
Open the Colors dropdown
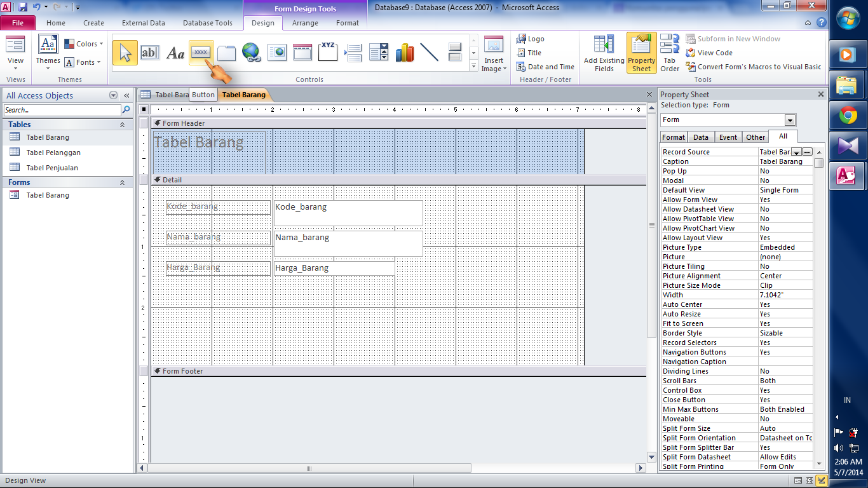(83, 44)
